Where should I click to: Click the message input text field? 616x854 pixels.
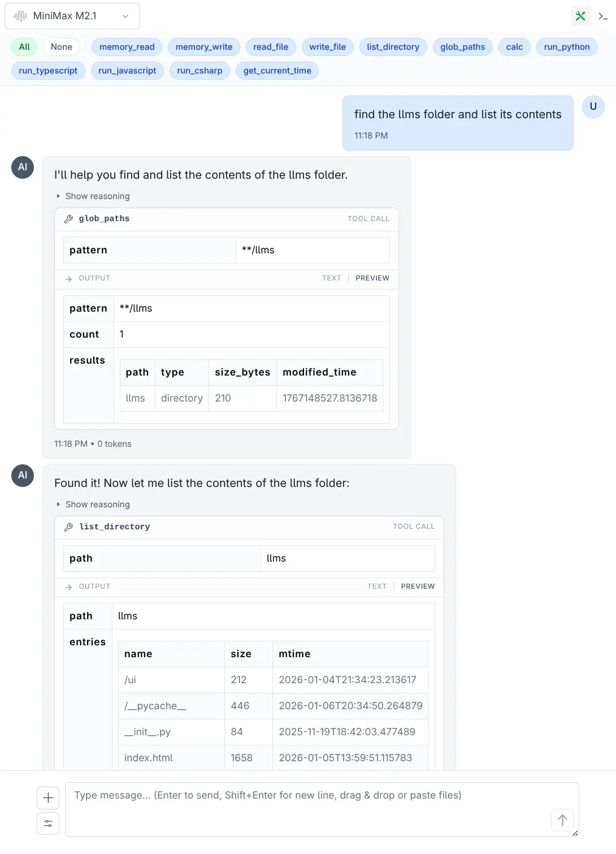[308, 809]
